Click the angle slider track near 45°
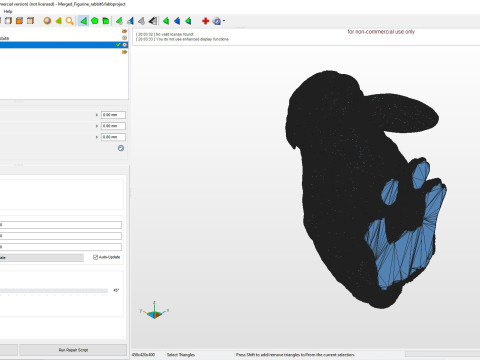Image resolution: width=480 pixels, height=360 pixels. (53, 291)
